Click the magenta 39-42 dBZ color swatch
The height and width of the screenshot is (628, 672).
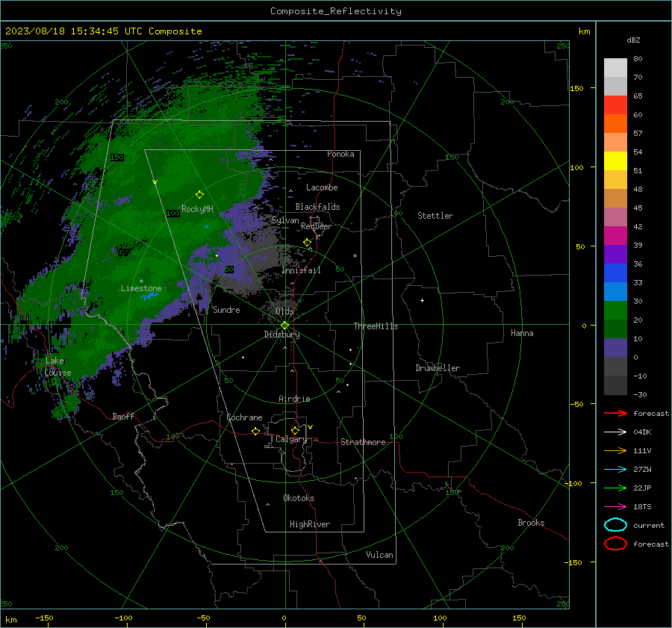coord(615,236)
